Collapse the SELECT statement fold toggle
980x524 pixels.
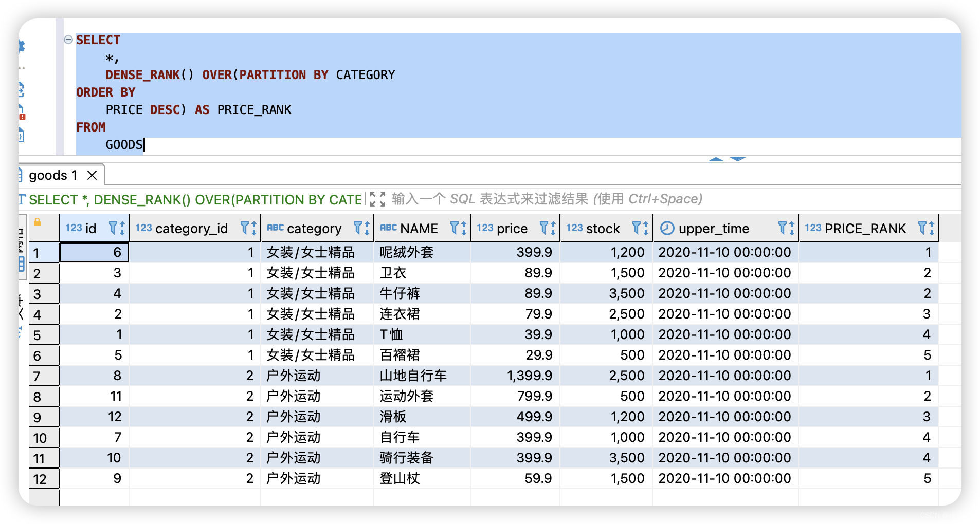coord(68,40)
